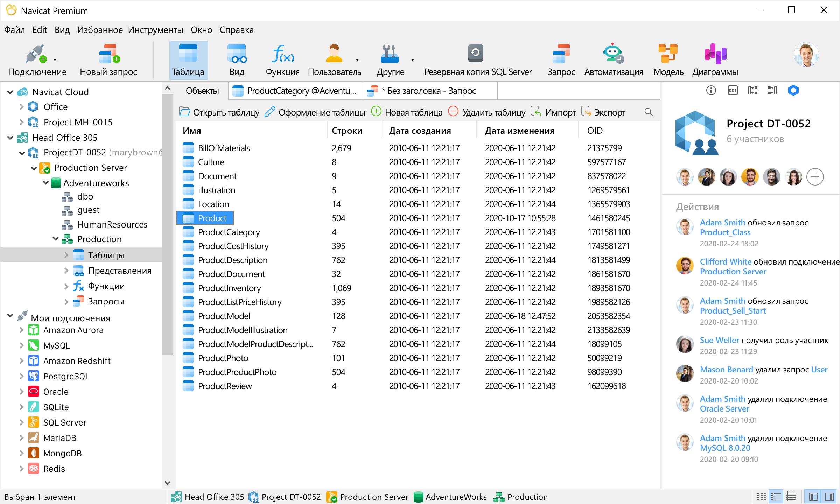
Task: Toggle the right information pane visibility
Action: point(829,496)
